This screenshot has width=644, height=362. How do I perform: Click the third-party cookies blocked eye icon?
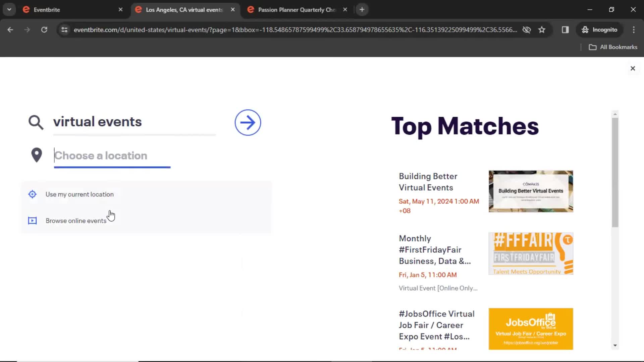coord(527,30)
